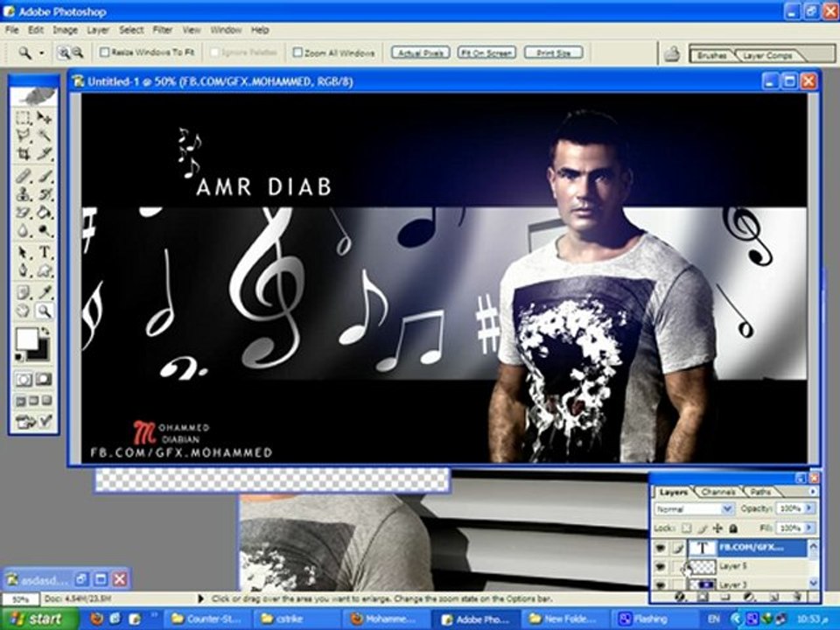Viewport: 840px width, 630px height.
Task: Click zoom out icon on options bar
Action: [x=78, y=52]
